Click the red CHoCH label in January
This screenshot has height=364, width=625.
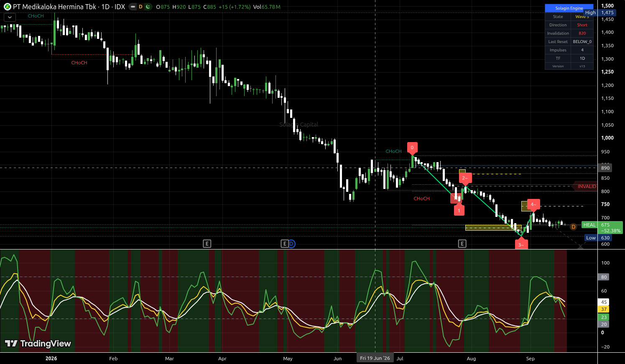tap(79, 63)
